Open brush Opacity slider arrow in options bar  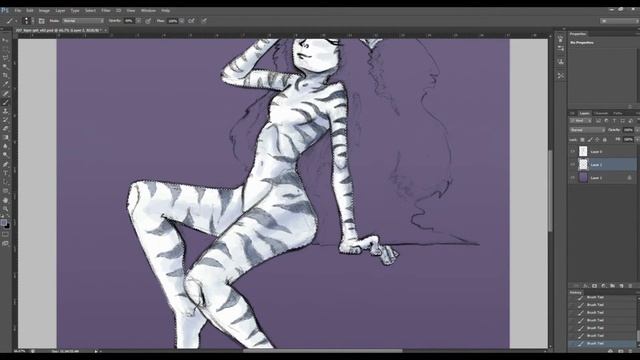139,21
